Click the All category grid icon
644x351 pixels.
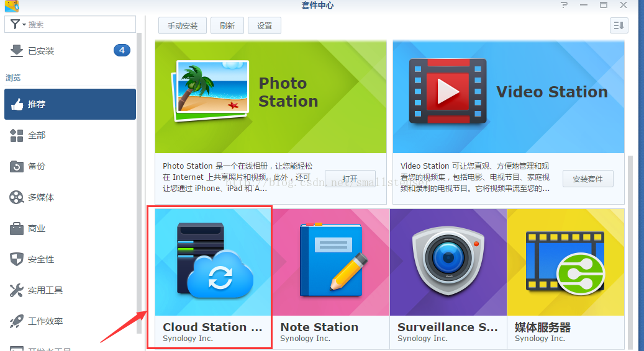16,135
